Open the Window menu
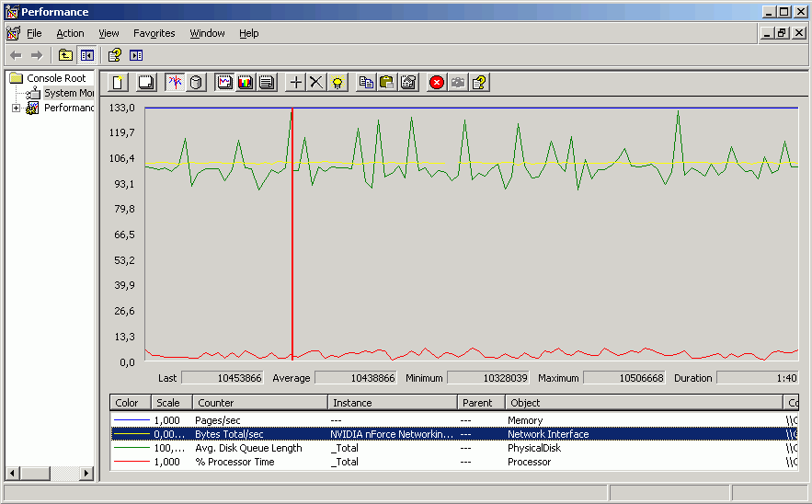The width and height of the screenshot is (812, 504). 207,33
